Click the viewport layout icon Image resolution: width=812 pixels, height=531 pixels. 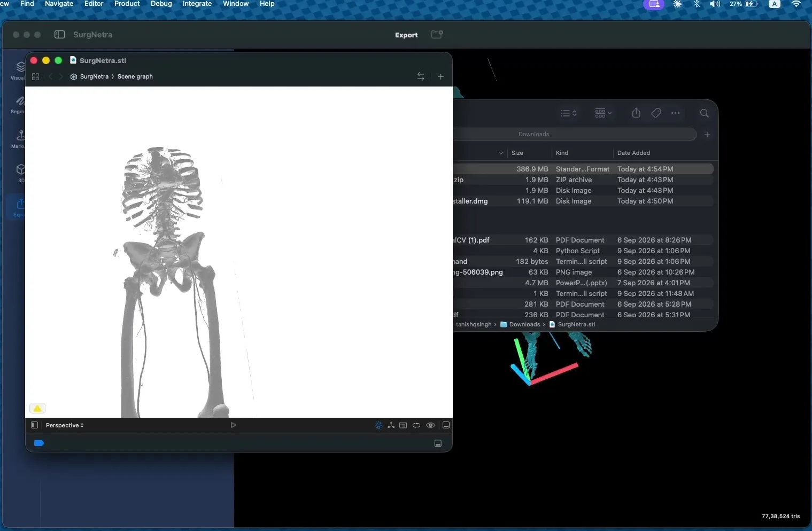point(403,425)
